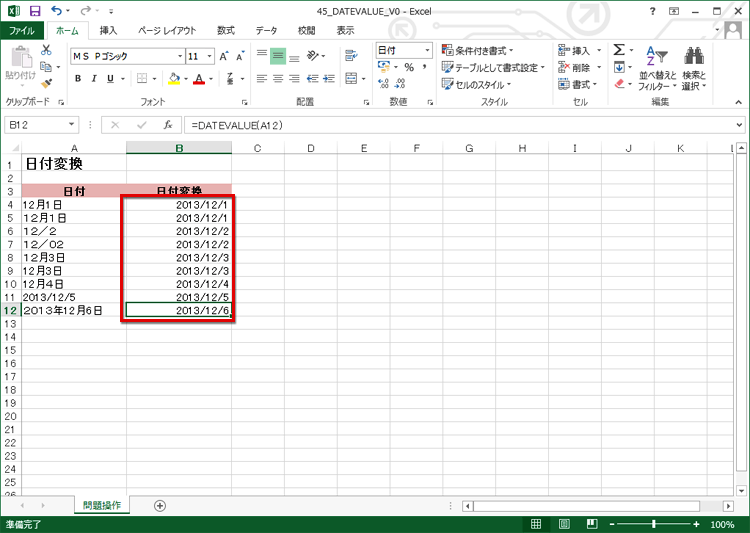Open 並べ替えとフィルター sort and filter
This screenshot has width=750, height=533.
(x=657, y=68)
